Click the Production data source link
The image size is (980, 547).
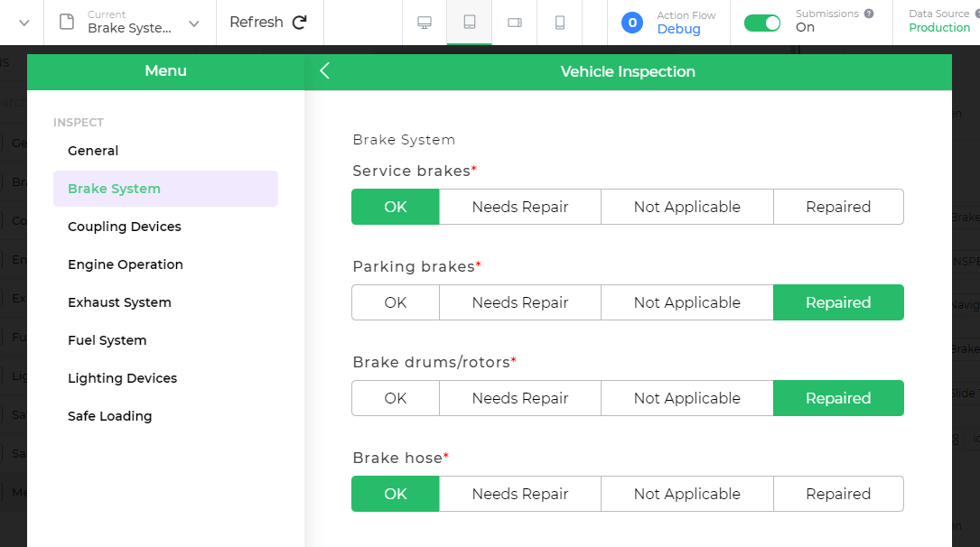pyautogui.click(x=939, y=27)
